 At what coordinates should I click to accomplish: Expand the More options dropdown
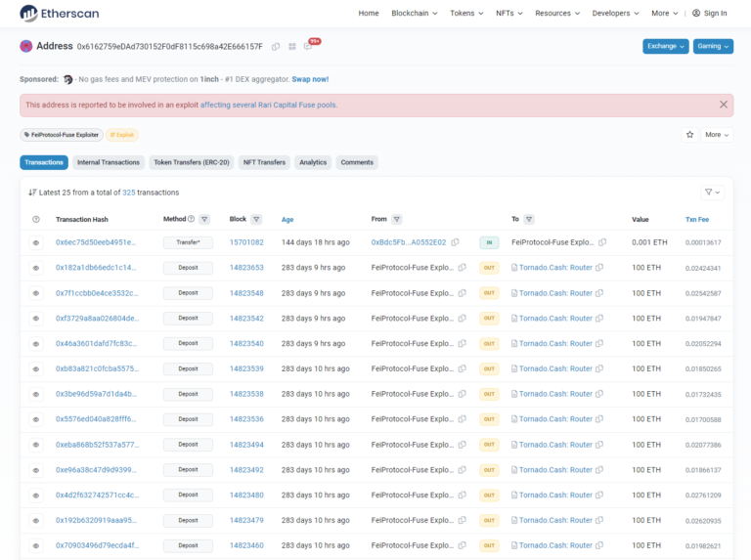click(717, 135)
